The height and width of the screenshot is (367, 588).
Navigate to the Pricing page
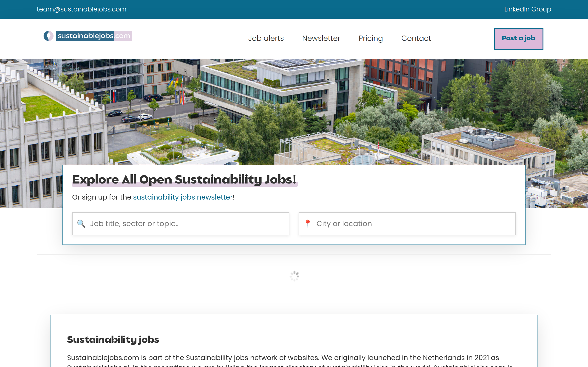point(370,38)
